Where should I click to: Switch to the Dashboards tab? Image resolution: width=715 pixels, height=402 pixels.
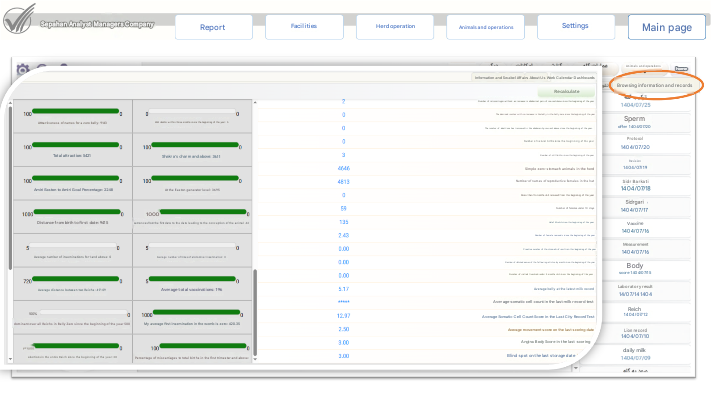tap(584, 77)
